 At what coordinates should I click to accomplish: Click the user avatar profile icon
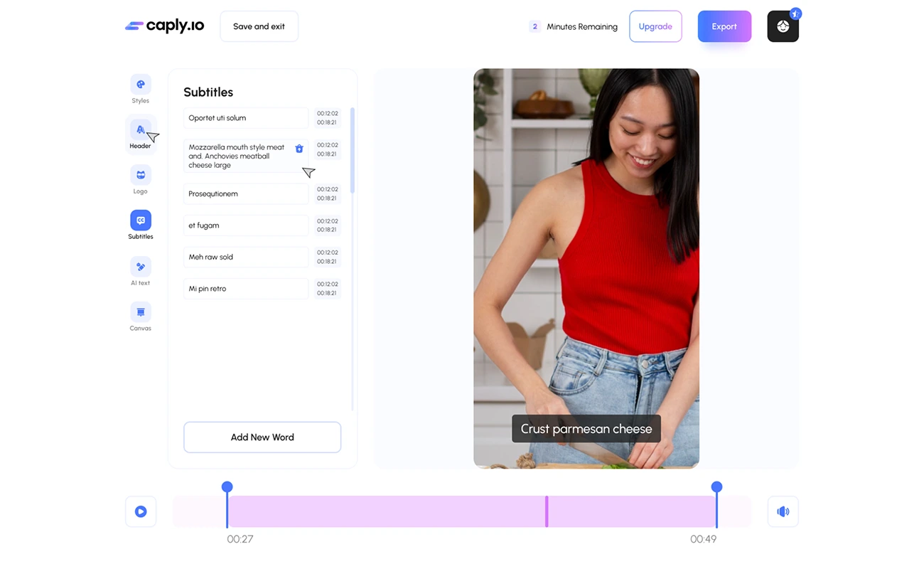coord(783,26)
